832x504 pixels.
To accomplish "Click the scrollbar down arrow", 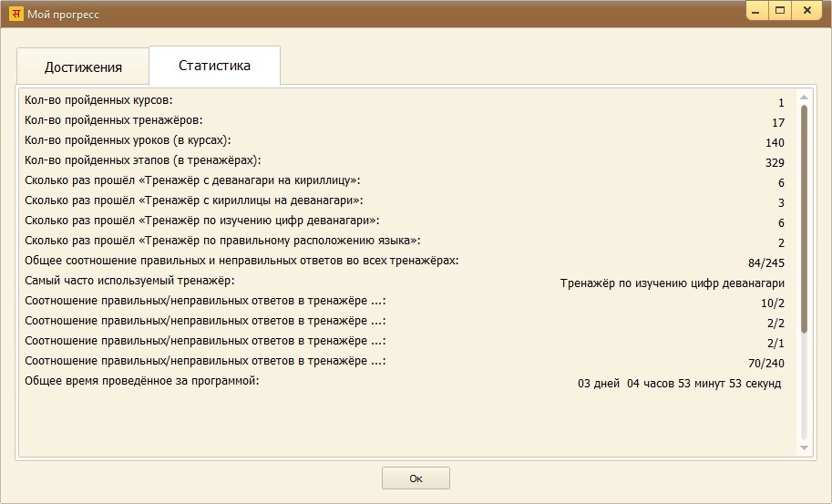I will tap(804, 447).
